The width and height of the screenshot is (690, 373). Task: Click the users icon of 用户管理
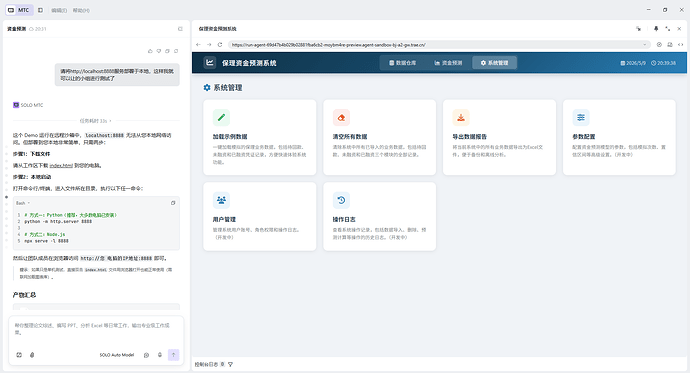221,200
